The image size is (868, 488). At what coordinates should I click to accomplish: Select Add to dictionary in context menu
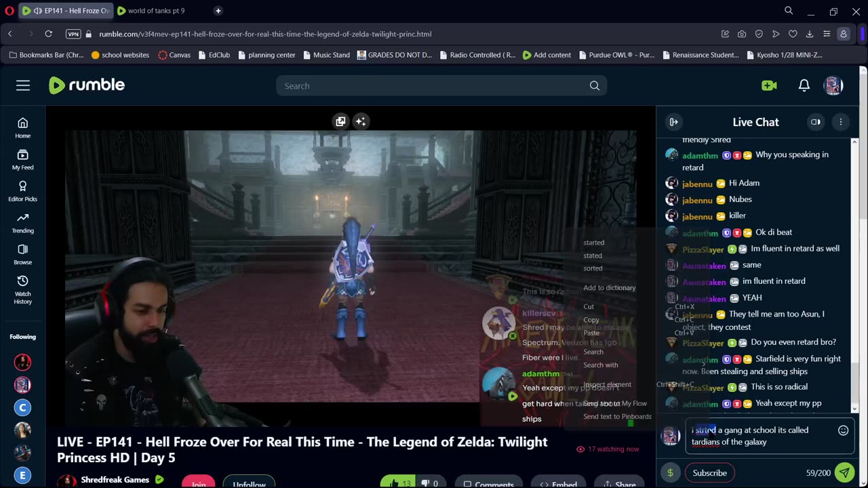coord(610,287)
